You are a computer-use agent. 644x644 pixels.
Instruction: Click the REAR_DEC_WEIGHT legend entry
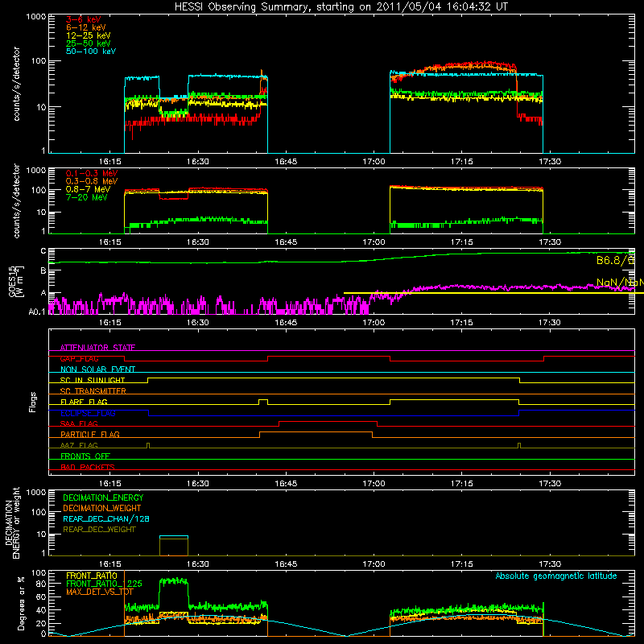(x=99, y=530)
